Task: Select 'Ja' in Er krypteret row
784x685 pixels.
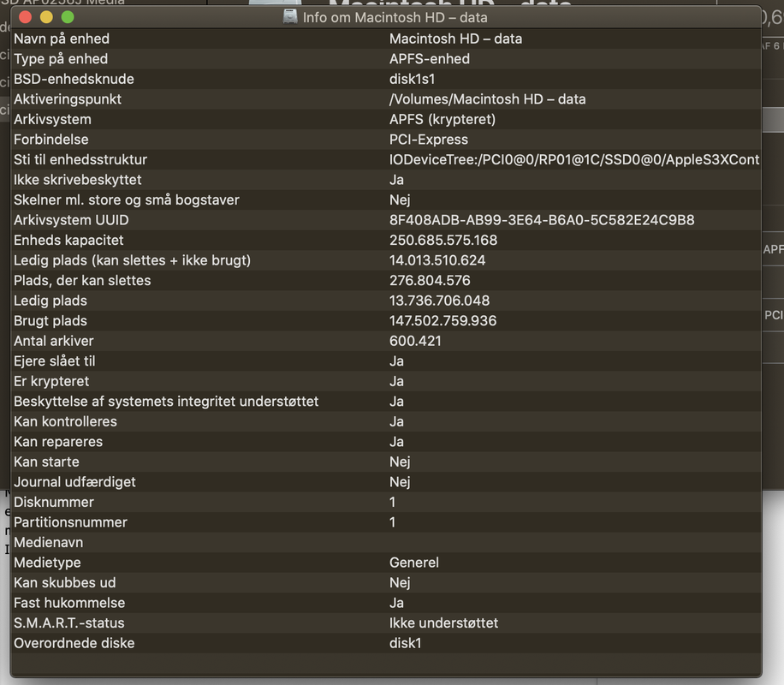Action: (396, 381)
